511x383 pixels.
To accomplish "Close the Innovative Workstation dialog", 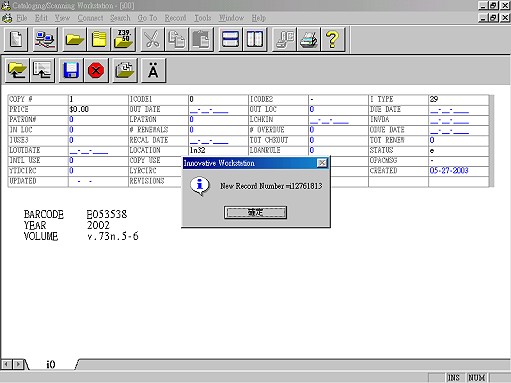I will tap(322, 163).
